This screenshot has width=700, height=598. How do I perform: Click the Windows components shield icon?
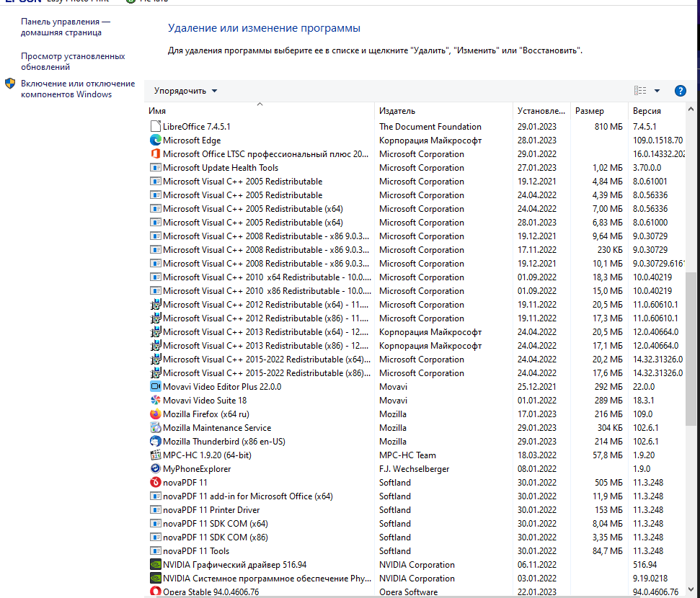coord(10,84)
